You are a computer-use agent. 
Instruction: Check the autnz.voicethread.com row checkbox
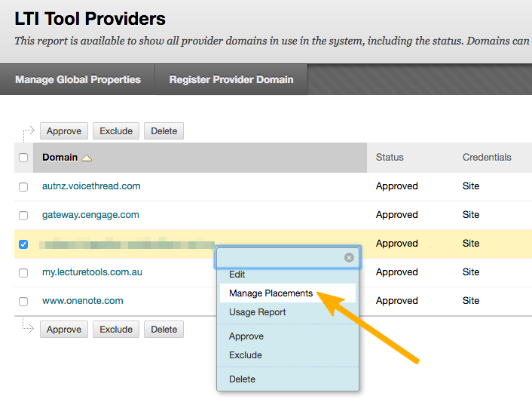pyautogui.click(x=23, y=186)
